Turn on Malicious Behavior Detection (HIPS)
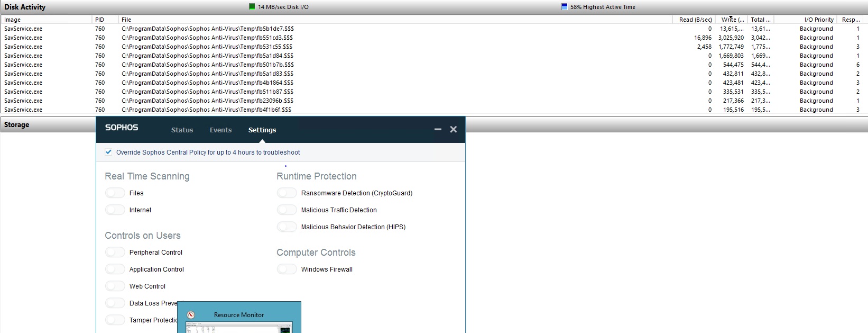Viewport: 868px width, 333px height. click(287, 227)
